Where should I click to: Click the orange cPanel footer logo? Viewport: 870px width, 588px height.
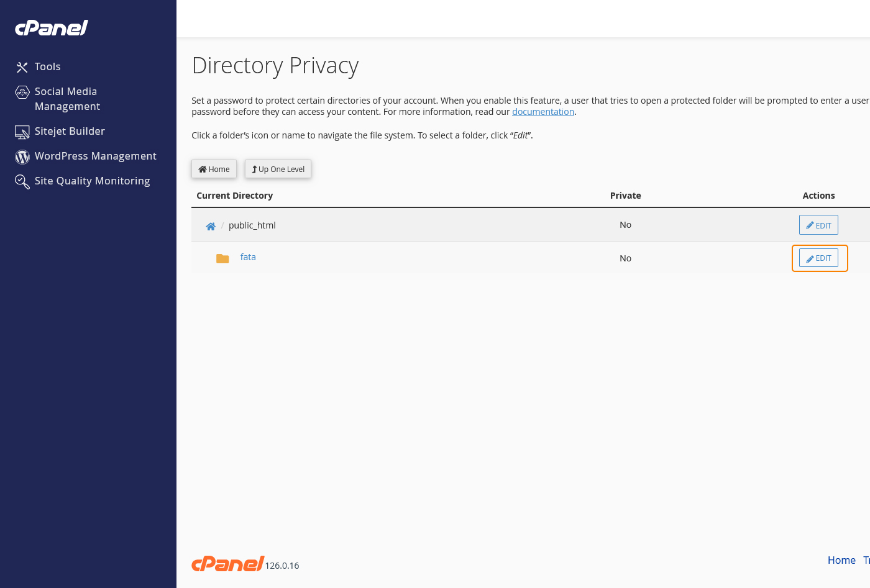tap(227, 563)
